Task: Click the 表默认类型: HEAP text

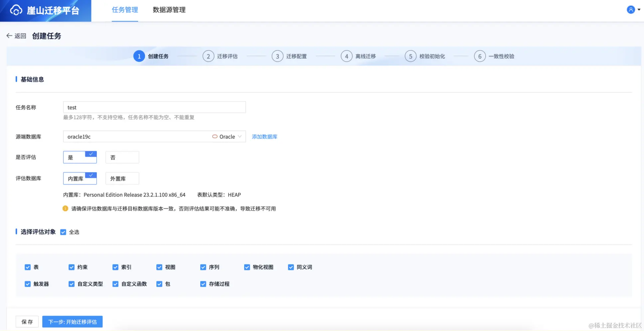Action: tap(219, 195)
